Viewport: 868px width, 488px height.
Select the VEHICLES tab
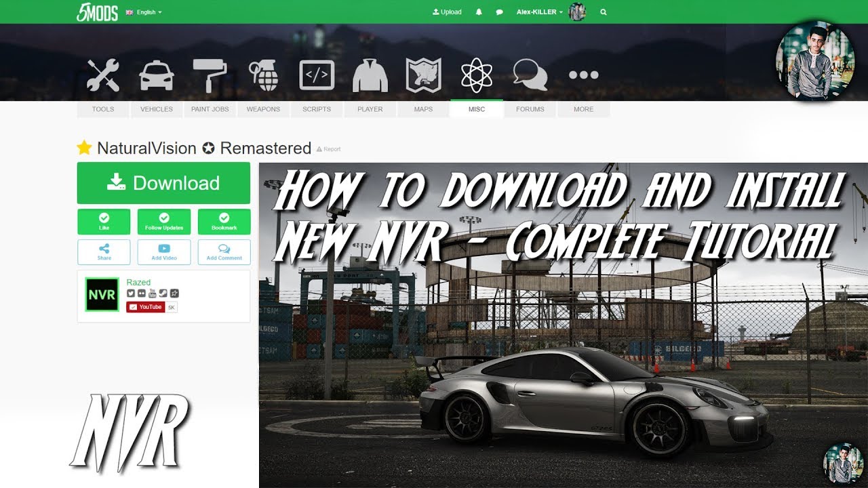point(157,109)
